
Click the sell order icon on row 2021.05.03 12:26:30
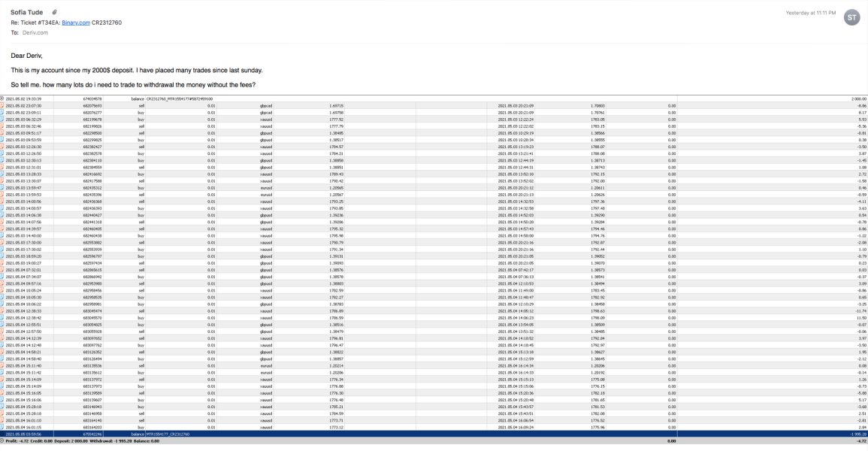[2, 147]
